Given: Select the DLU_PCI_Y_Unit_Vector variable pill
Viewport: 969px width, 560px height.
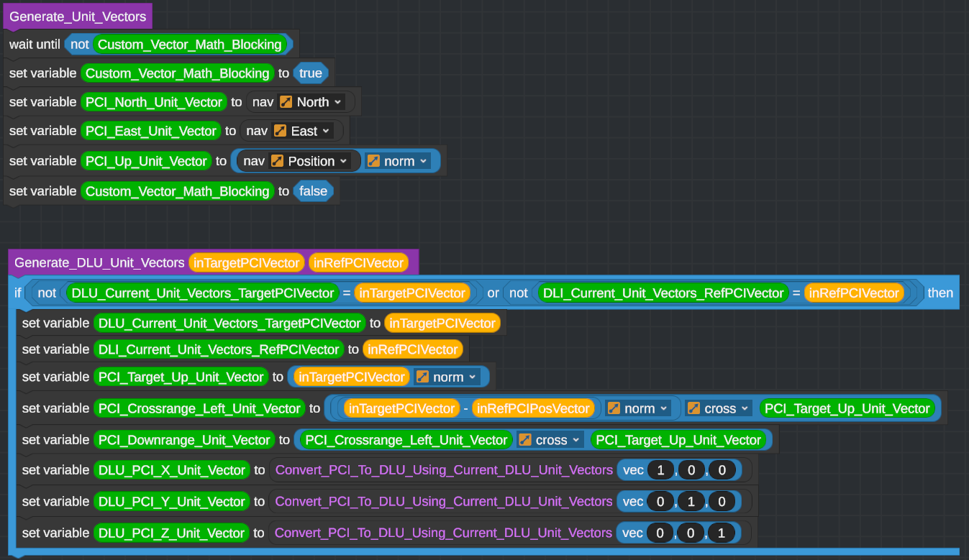Looking at the screenshot, I should (171, 502).
